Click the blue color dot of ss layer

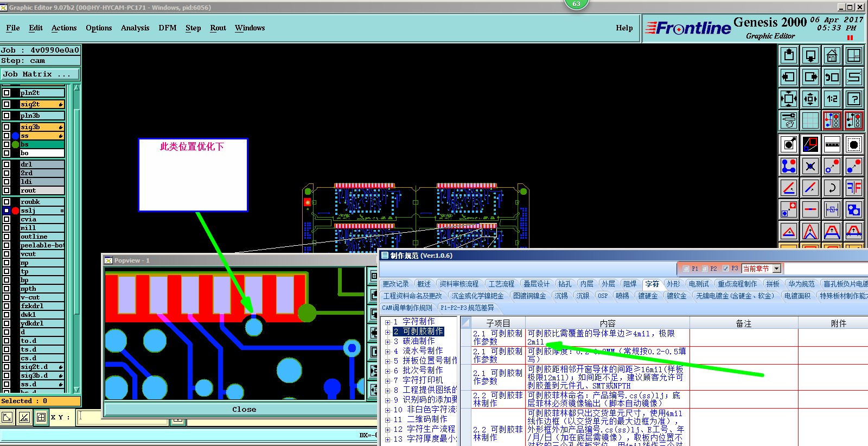[x=15, y=136]
